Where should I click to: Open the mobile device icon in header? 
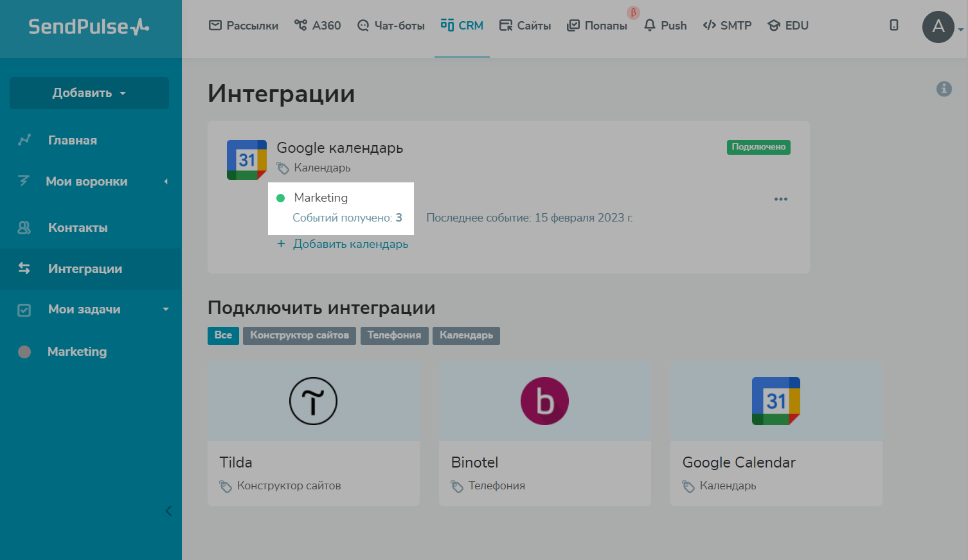(893, 26)
